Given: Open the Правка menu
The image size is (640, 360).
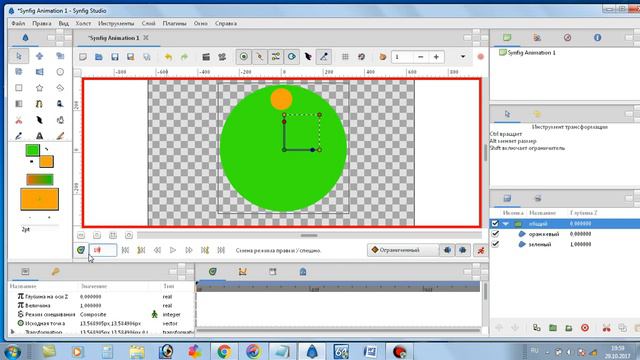Looking at the screenshot, I should click(42, 23).
